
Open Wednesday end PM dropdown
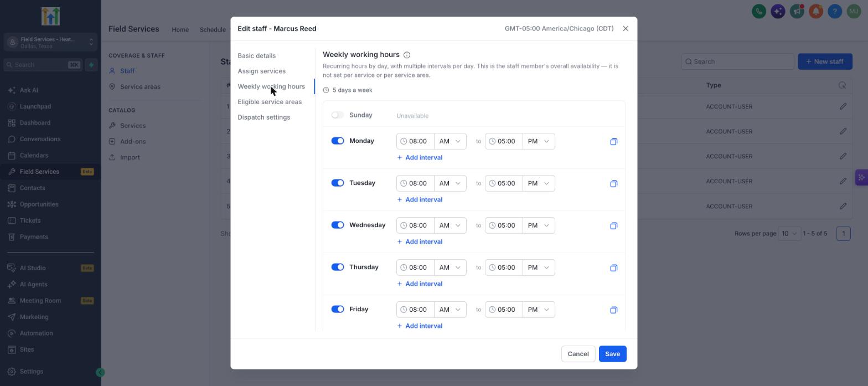coord(539,225)
